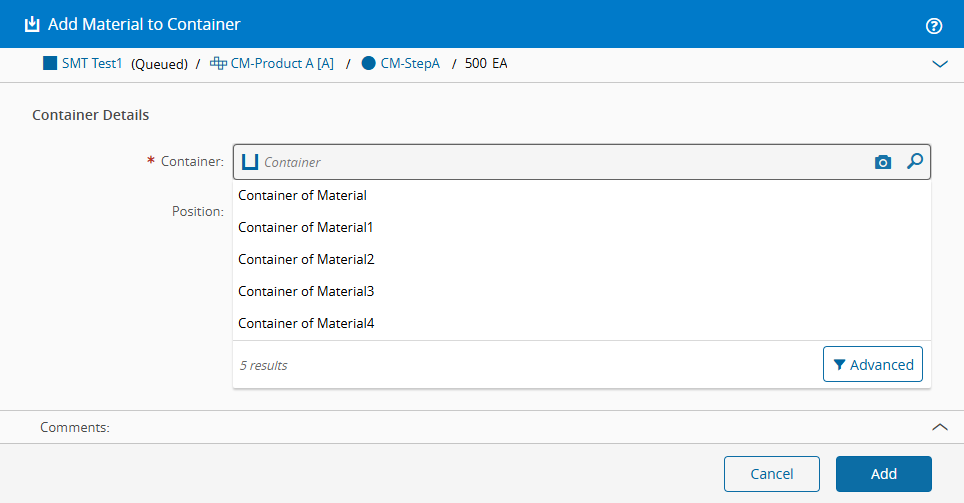Open the SMT Test1 link
The width and height of the screenshot is (964, 503).
[x=92, y=63]
